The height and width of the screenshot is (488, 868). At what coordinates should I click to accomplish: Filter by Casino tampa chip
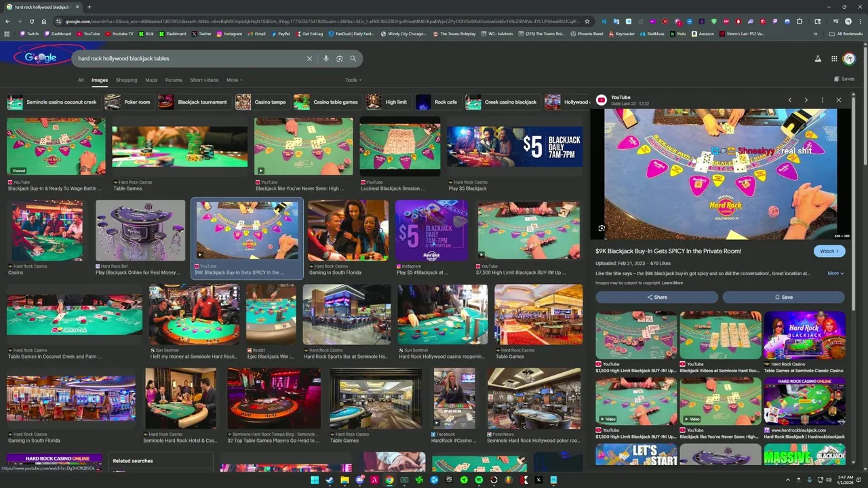pyautogui.click(x=261, y=102)
